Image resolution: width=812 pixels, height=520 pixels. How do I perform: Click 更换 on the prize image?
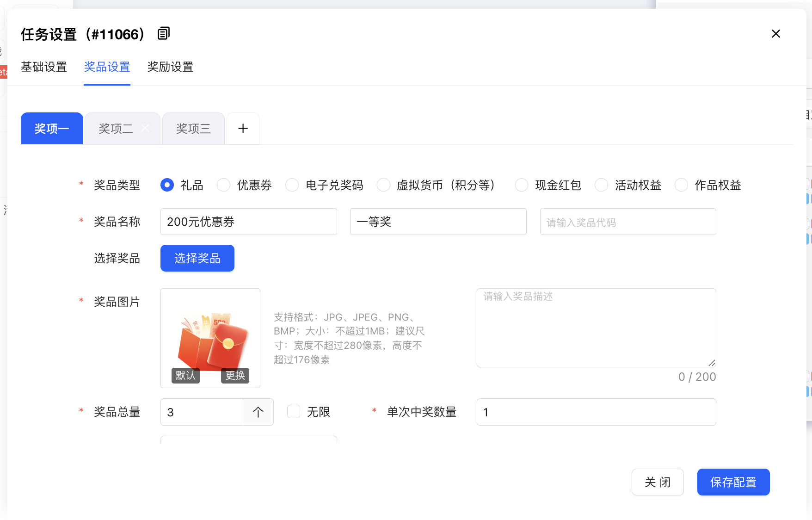pos(235,375)
